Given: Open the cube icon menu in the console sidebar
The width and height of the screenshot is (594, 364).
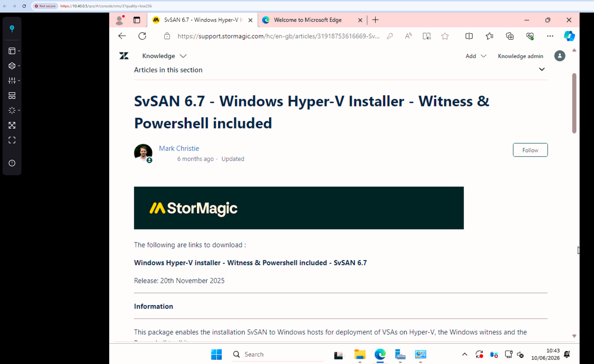Looking at the screenshot, I should [x=12, y=66].
